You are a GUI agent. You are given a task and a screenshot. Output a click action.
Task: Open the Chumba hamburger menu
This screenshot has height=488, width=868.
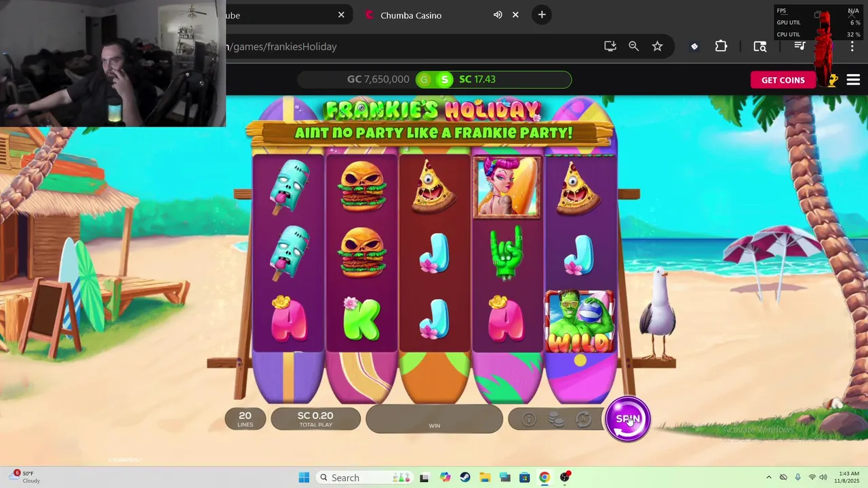(853, 80)
